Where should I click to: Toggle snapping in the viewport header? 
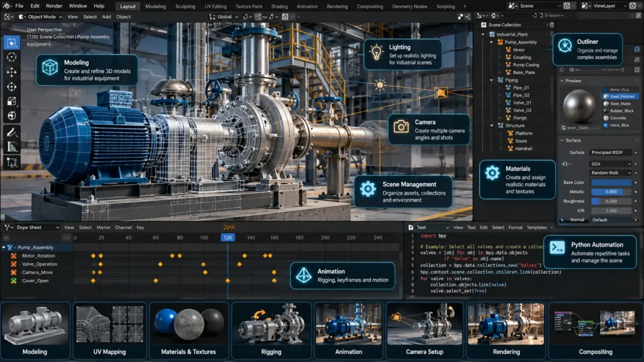(x=258, y=17)
